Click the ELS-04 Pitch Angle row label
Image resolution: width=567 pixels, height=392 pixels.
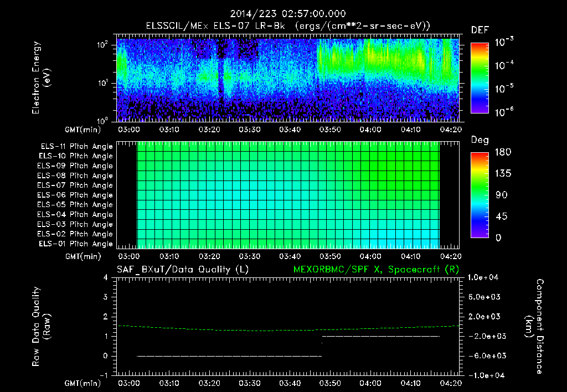point(75,214)
